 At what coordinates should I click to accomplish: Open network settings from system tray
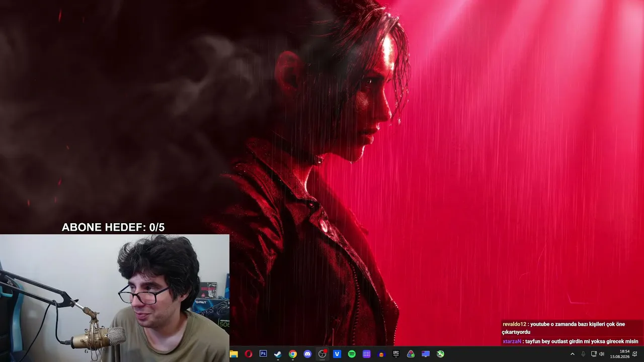pos(594,354)
